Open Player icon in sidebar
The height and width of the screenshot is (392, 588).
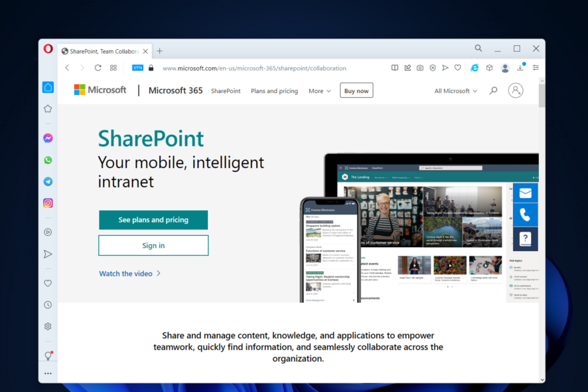pyautogui.click(x=48, y=232)
